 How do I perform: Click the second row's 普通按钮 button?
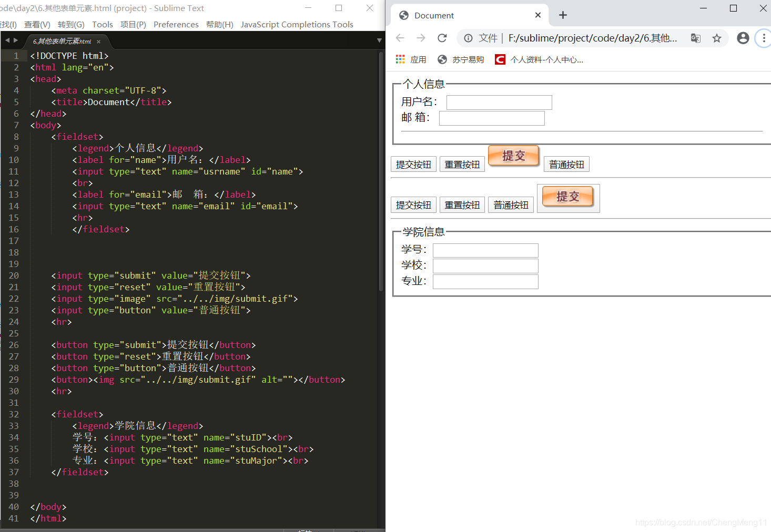[x=511, y=205]
